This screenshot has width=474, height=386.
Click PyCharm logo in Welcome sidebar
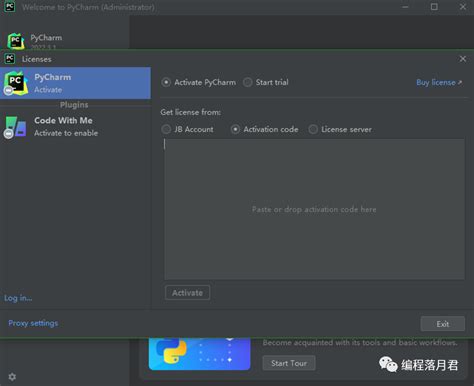coord(16,41)
